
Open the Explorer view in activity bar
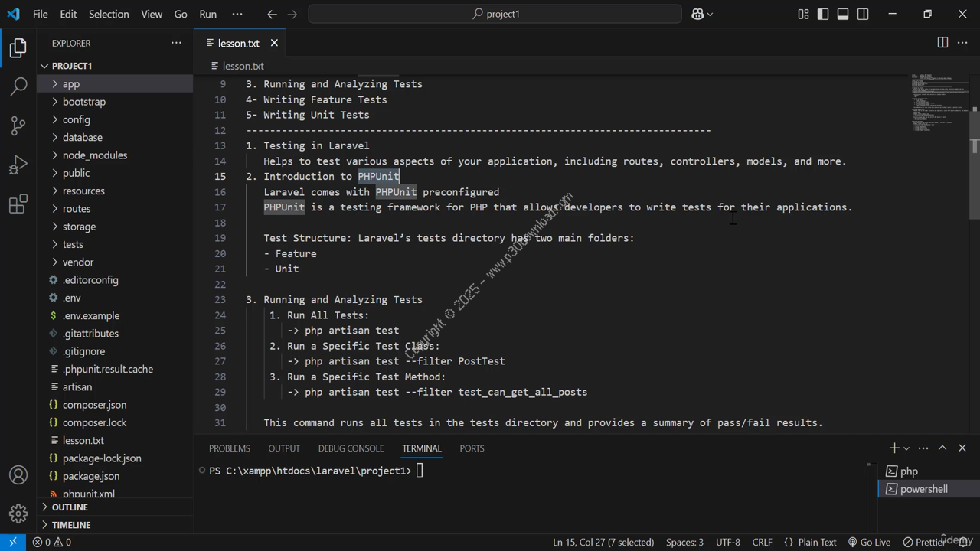pos(18,48)
